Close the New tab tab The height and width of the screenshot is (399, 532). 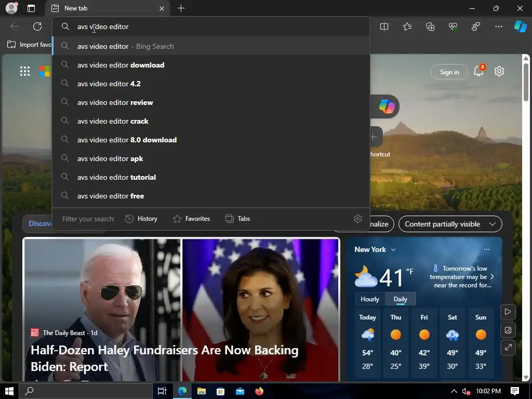pos(162,8)
